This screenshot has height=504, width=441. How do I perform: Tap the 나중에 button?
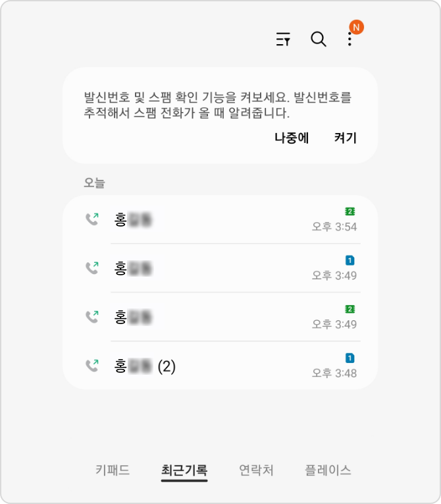292,138
